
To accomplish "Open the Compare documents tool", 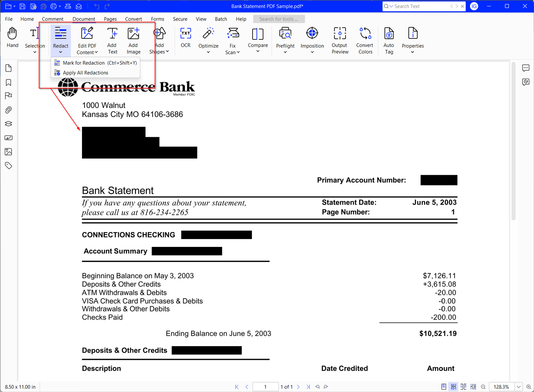I will click(x=258, y=41).
